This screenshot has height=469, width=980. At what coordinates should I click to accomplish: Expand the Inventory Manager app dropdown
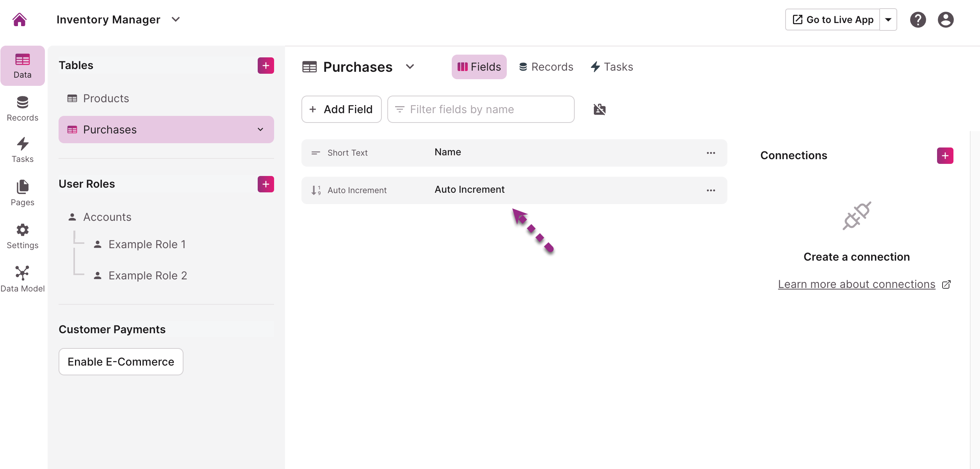(x=176, y=20)
